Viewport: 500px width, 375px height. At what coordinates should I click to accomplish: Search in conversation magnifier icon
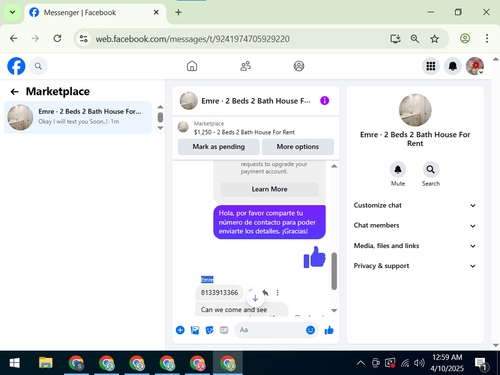tap(431, 170)
